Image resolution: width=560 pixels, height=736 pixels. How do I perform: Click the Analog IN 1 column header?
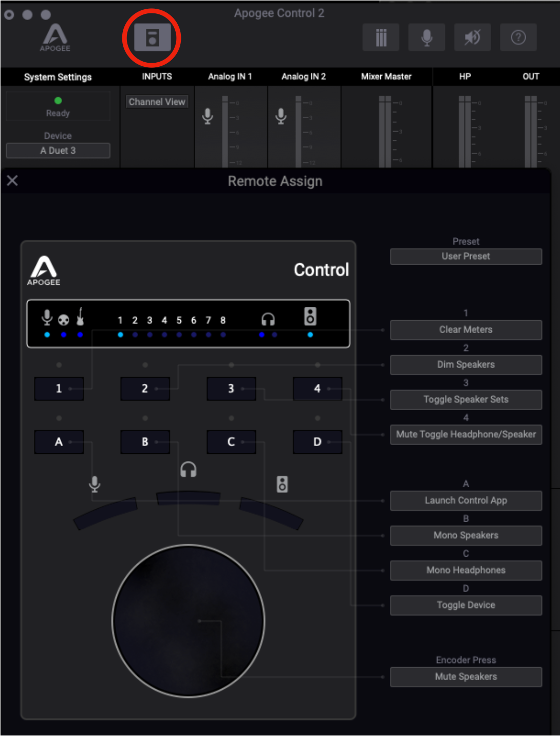click(x=230, y=77)
